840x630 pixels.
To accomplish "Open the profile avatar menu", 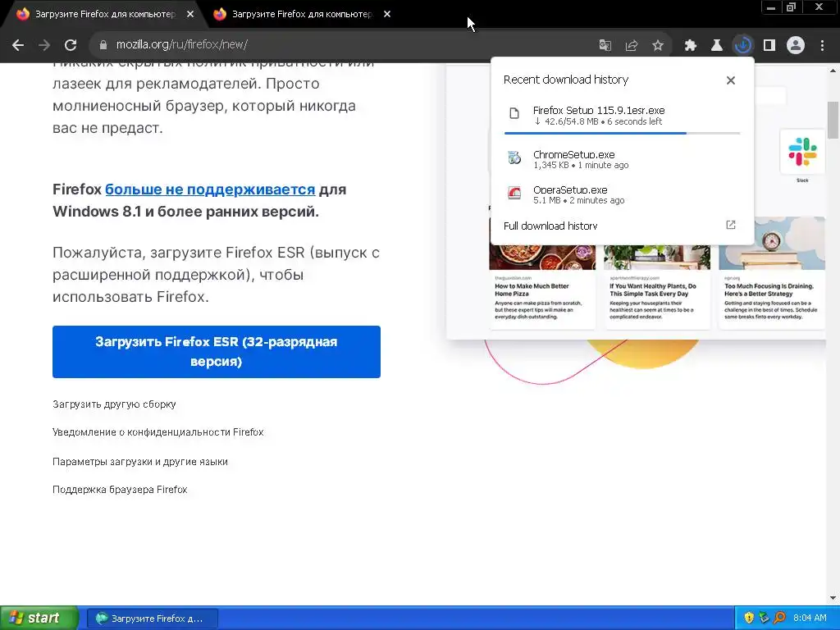I will [x=796, y=46].
